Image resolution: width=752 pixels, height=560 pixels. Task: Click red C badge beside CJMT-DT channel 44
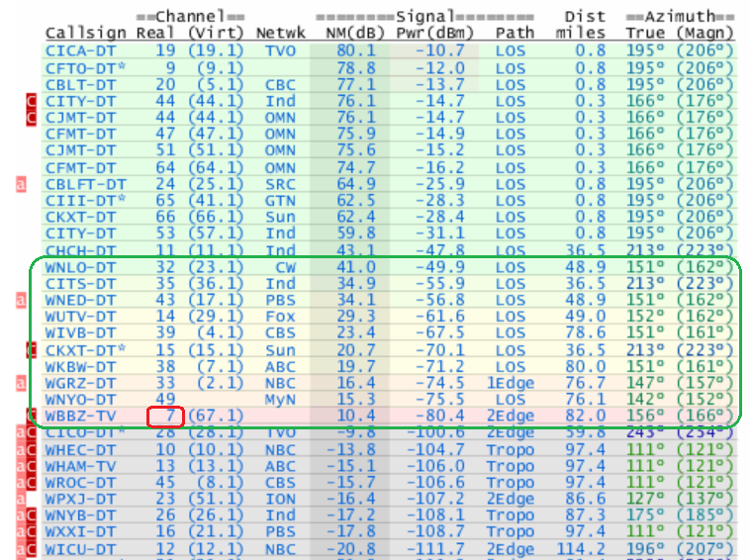(32, 118)
